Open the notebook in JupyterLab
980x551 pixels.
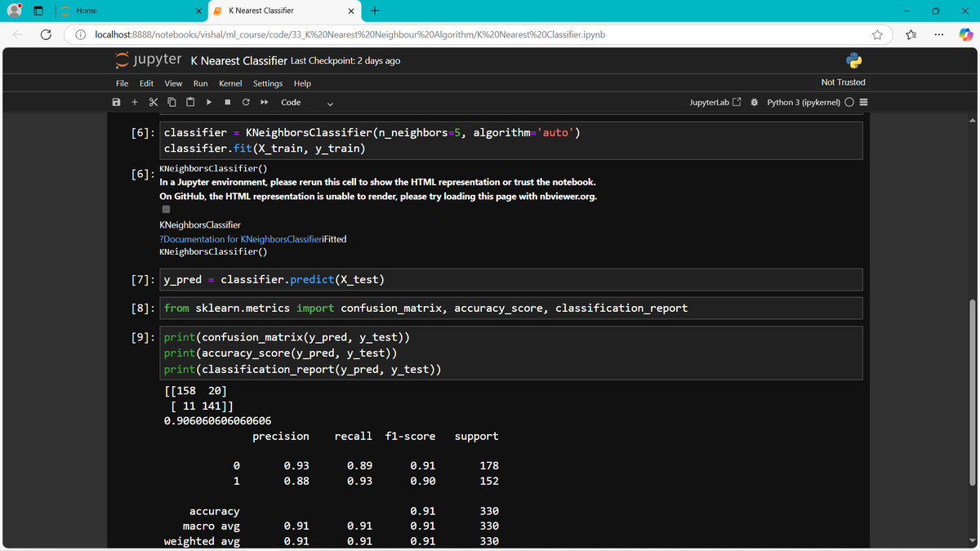pyautogui.click(x=715, y=103)
